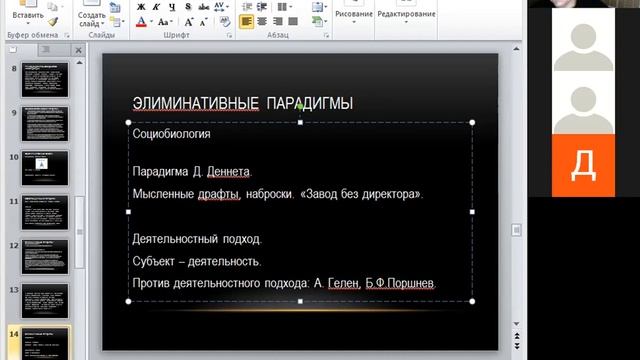Image resolution: width=640 pixels, height=360 pixels.
Task: Go to previous slide using double-up arrow
Action: click(x=517, y=336)
